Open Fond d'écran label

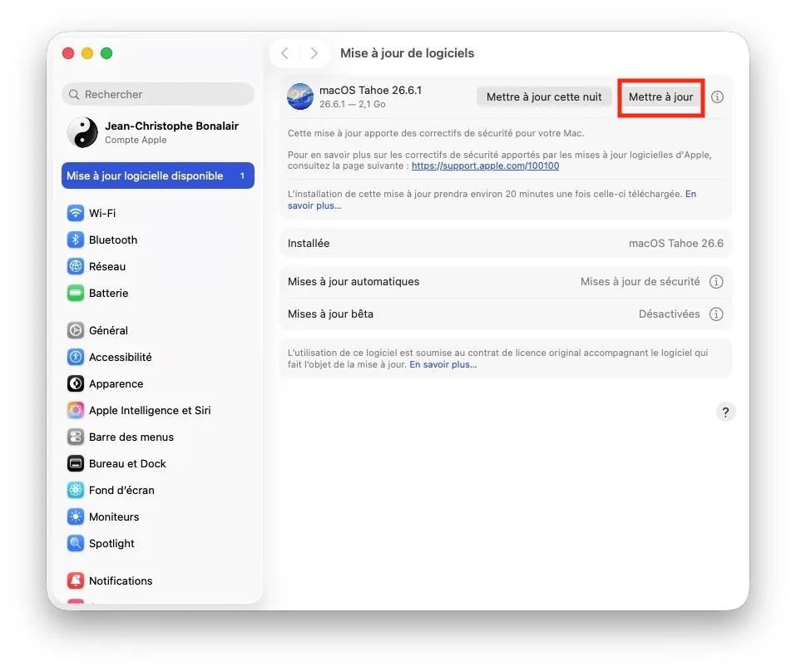click(x=121, y=491)
